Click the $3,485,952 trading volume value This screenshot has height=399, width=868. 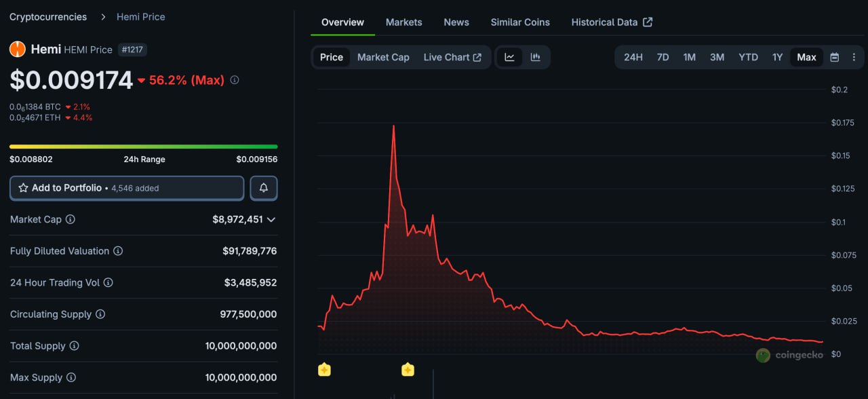tap(250, 282)
